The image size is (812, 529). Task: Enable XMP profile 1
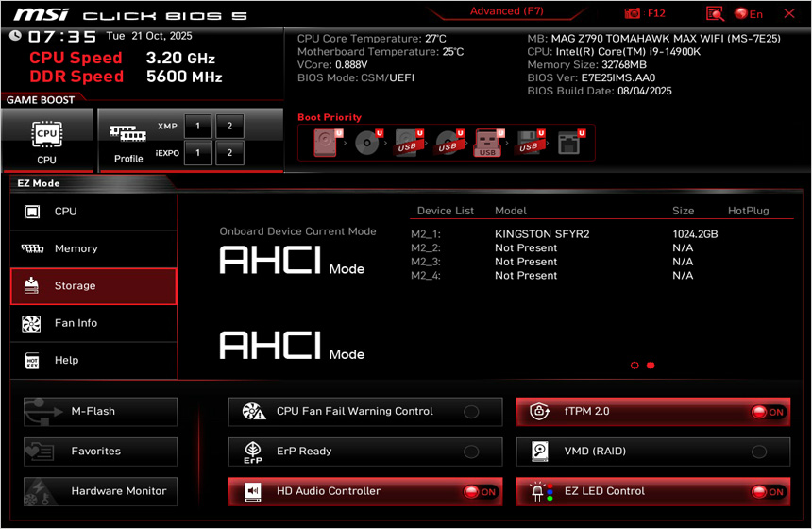(x=197, y=126)
